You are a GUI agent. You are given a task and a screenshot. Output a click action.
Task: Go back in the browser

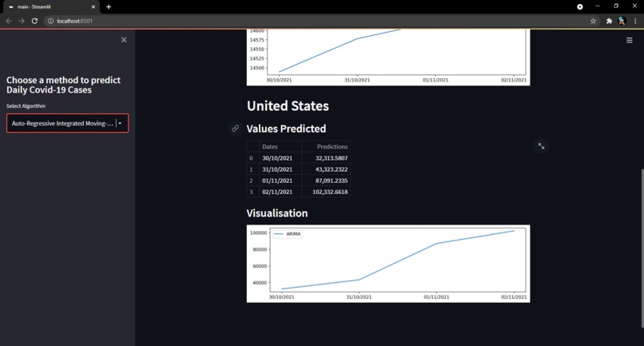[x=9, y=21]
